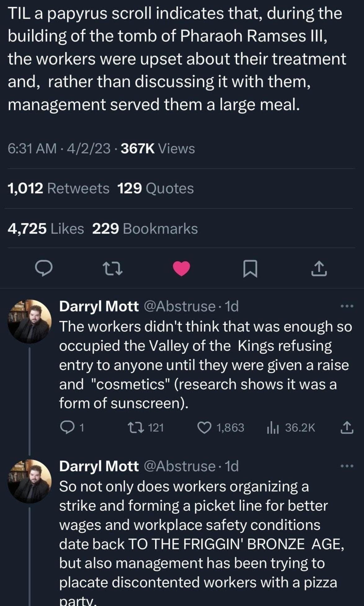Viewport: 364px width, 606px height.
Task: Open replies on the Valley of Kings tweet
Action: point(66,428)
